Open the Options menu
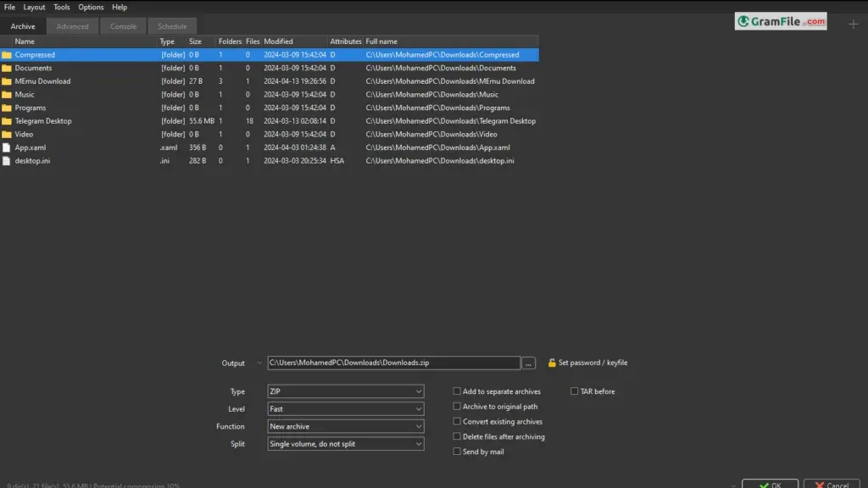The height and width of the screenshot is (488, 868). coord(91,7)
